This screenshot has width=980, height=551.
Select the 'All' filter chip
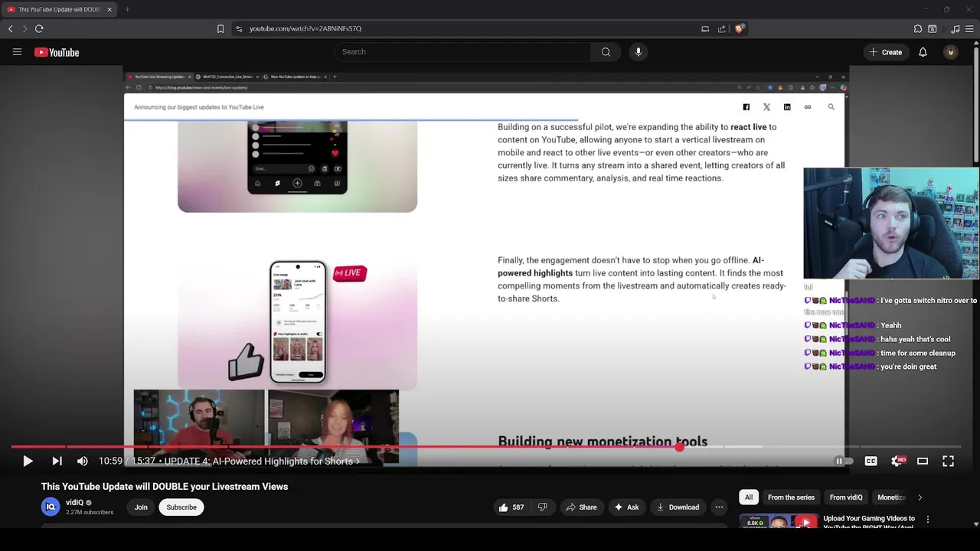pos(749,497)
